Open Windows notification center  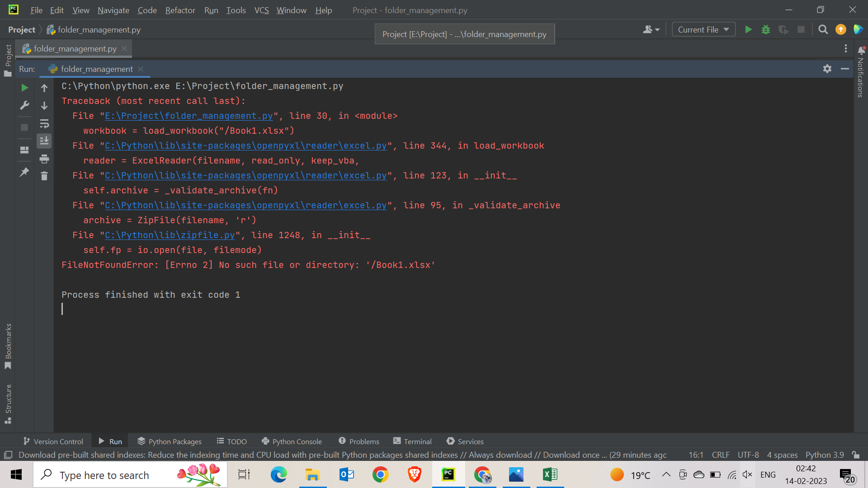847,475
